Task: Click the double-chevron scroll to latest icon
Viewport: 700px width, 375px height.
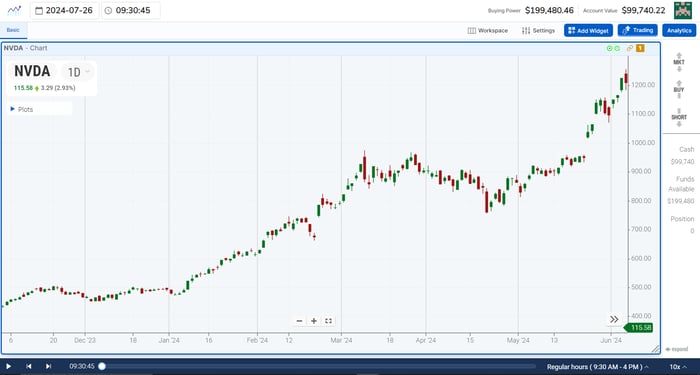Action: coord(614,319)
